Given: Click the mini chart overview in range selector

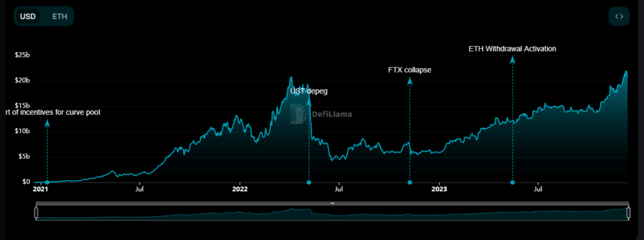Looking at the screenshot, I should (332, 213).
